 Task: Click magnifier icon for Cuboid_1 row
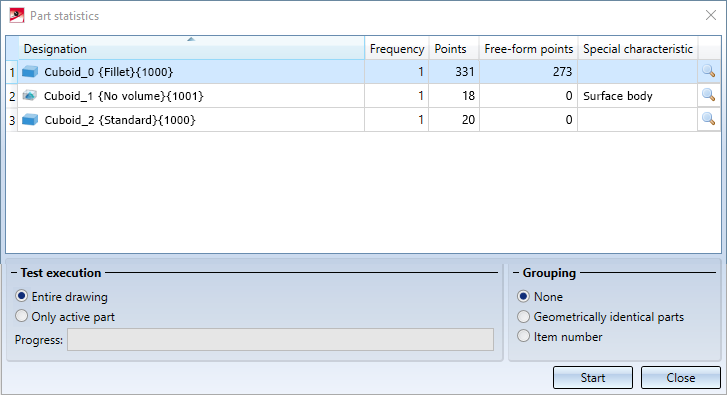point(708,95)
